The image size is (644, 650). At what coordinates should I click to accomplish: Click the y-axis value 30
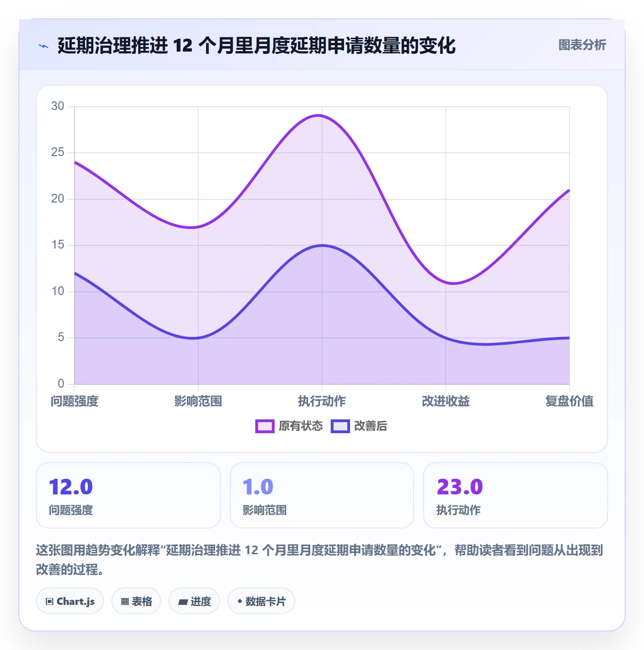[x=57, y=106]
